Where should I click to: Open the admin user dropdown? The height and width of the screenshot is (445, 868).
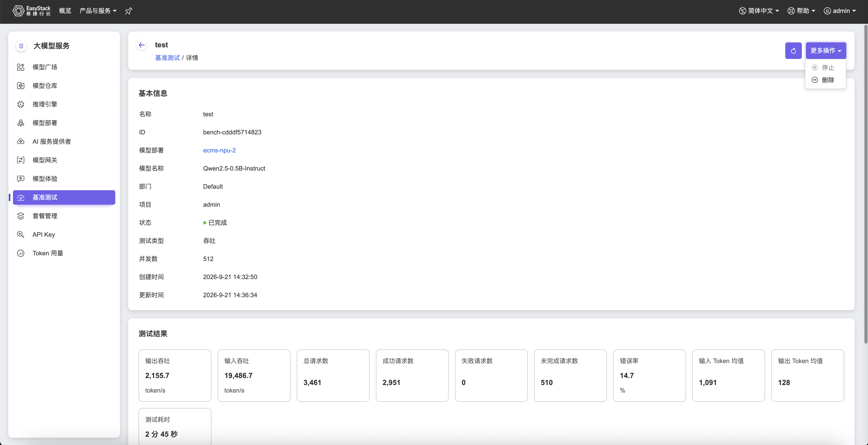pyautogui.click(x=840, y=11)
